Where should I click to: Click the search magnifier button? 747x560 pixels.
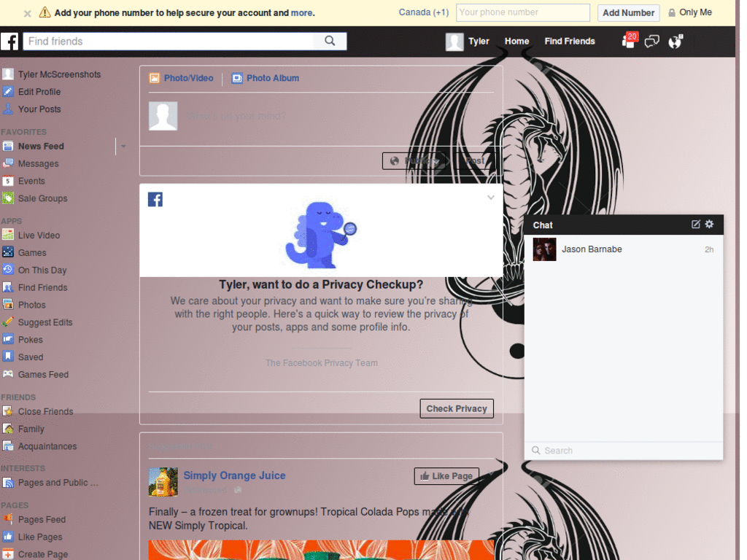(x=330, y=41)
